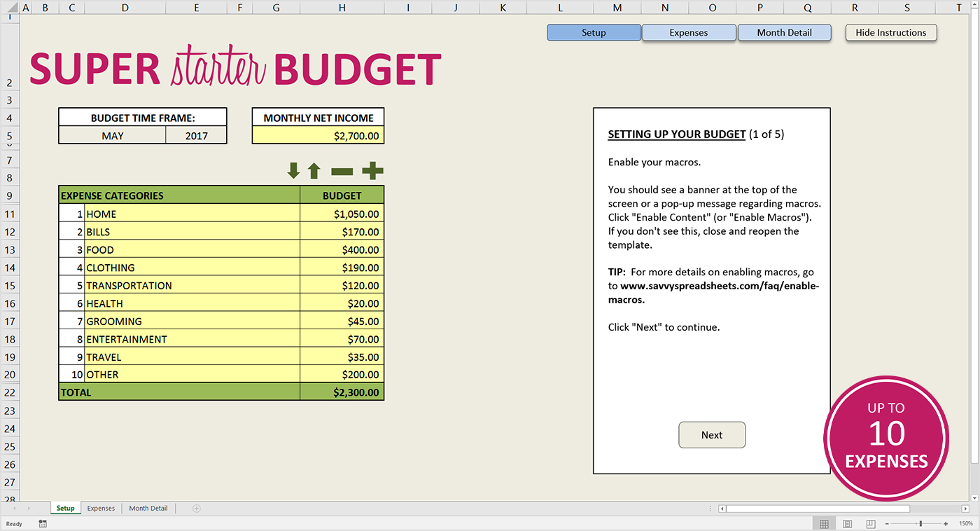Open the Month Detail navigation button at top
Image resolution: width=980 pixels, height=531 pixels.
tap(784, 32)
